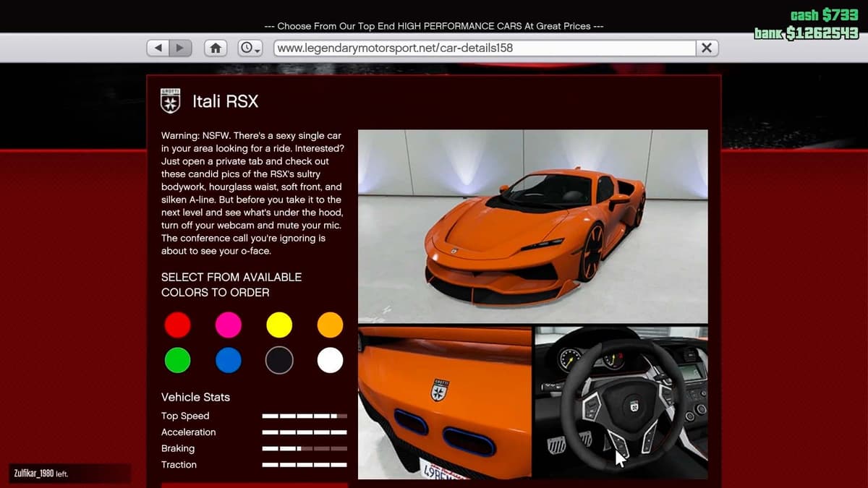Click the close-up bodywork badge image
Image resolution: width=868 pixels, height=488 pixels.
445,403
